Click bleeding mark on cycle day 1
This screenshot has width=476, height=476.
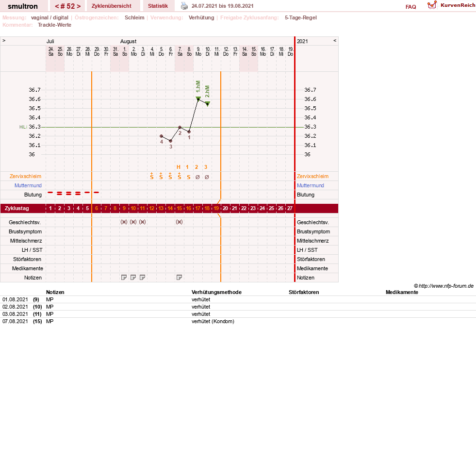(50, 193)
